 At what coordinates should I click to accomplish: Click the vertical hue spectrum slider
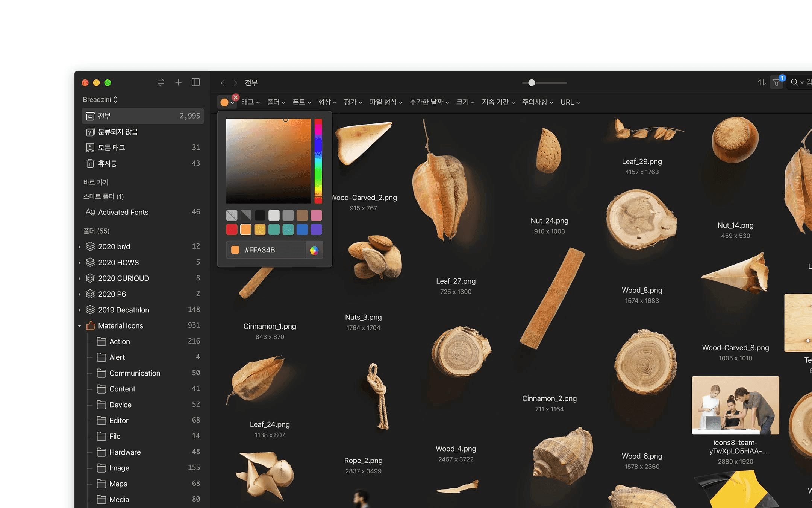pyautogui.click(x=318, y=161)
